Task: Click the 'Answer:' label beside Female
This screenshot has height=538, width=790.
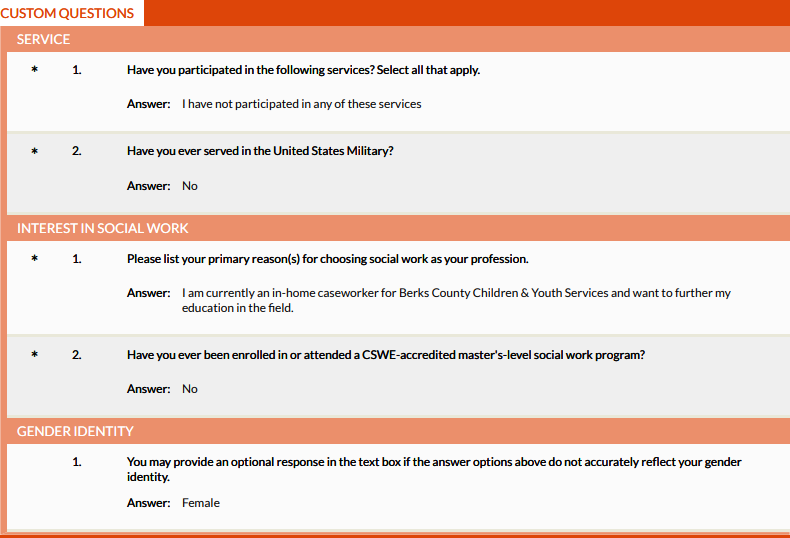Action: pyautogui.click(x=148, y=503)
